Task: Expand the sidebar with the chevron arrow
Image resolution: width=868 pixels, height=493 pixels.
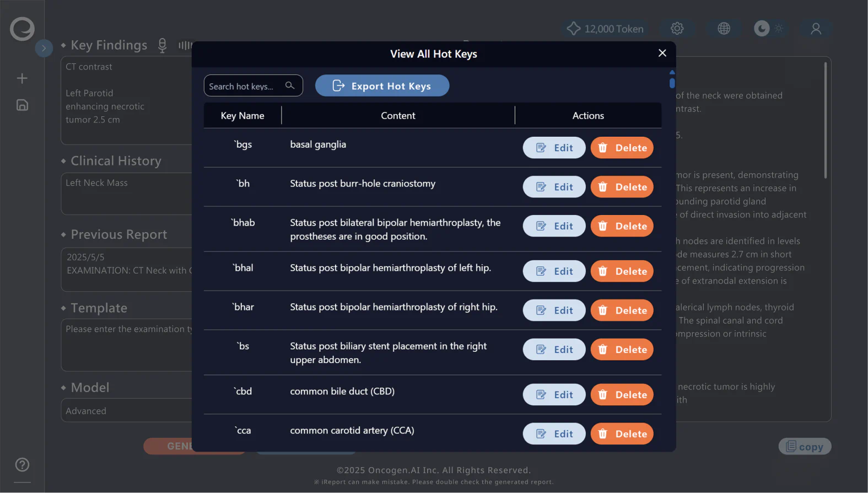Action: pyautogui.click(x=44, y=48)
